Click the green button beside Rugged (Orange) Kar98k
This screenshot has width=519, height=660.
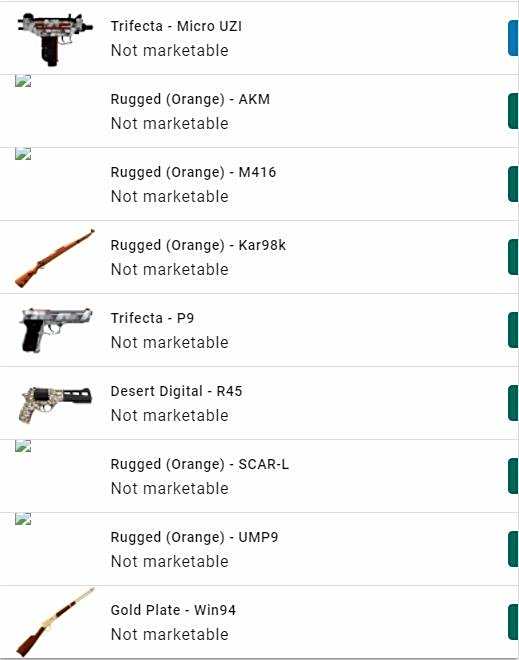click(x=514, y=257)
